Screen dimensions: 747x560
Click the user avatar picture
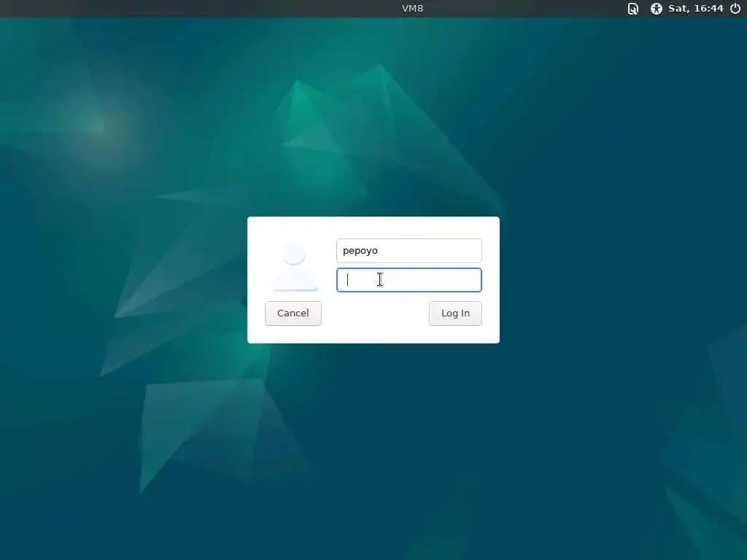click(295, 265)
